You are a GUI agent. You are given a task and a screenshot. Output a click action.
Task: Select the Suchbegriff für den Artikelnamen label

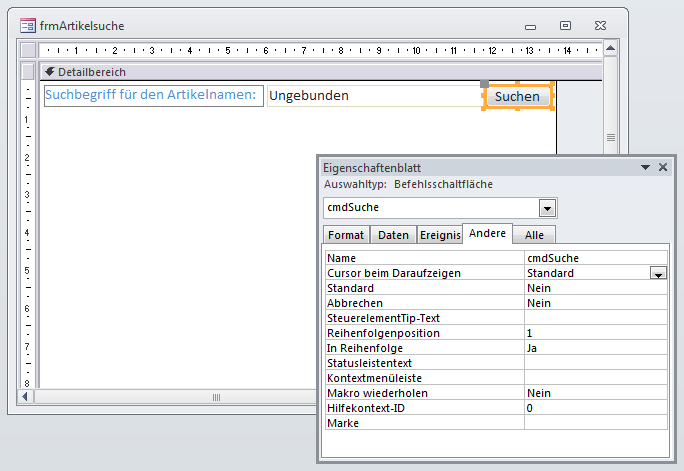tap(154, 96)
